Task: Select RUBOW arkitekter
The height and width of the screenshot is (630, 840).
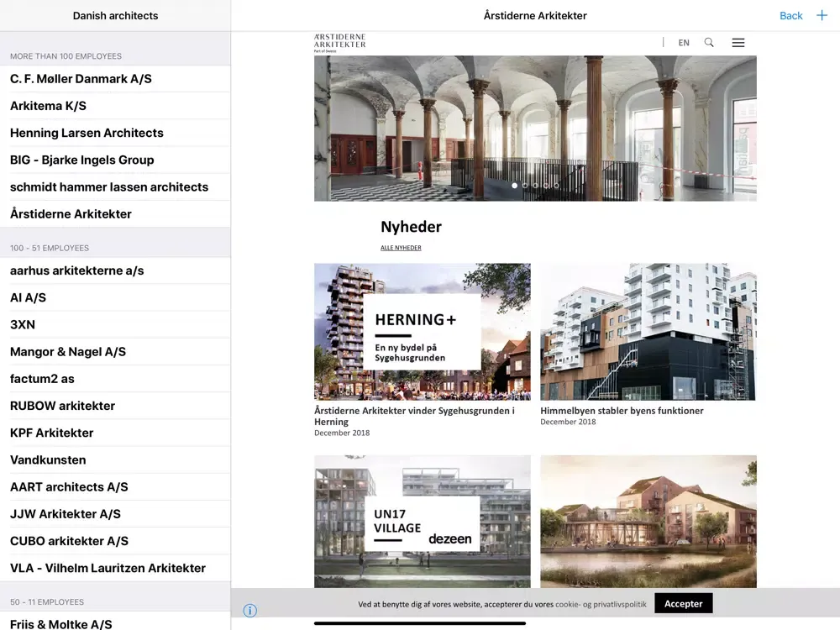Action: click(115, 406)
